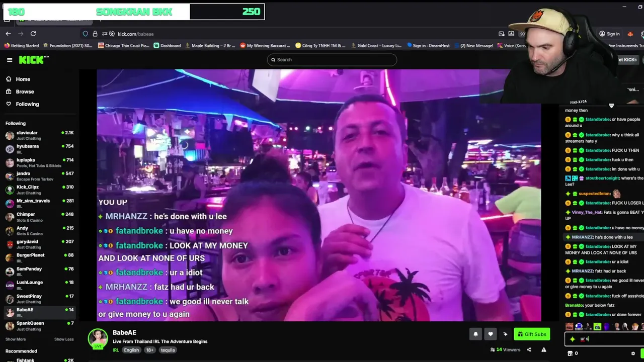
Task: Collapse following list with Show Less
Action: pos(64,339)
